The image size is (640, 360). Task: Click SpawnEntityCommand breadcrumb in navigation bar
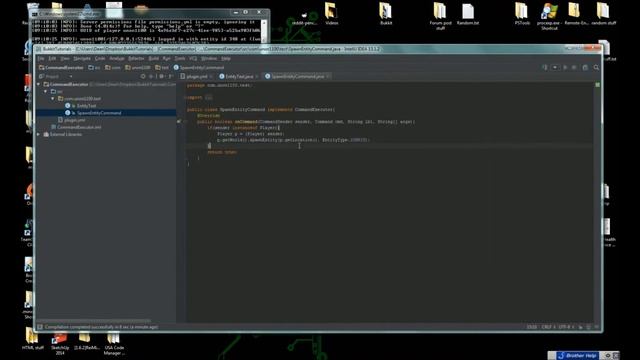pyautogui.click(x=199, y=67)
